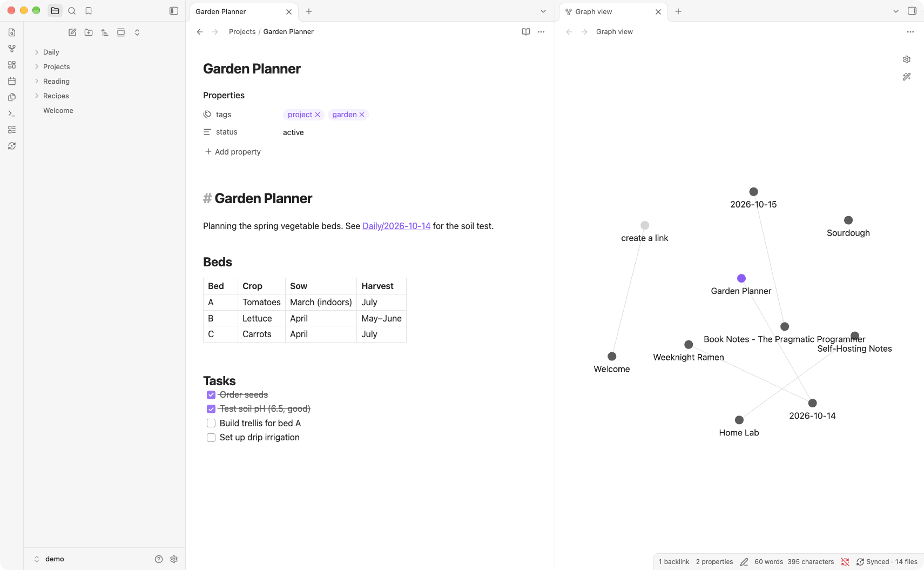Create a new note icon

(x=72, y=32)
